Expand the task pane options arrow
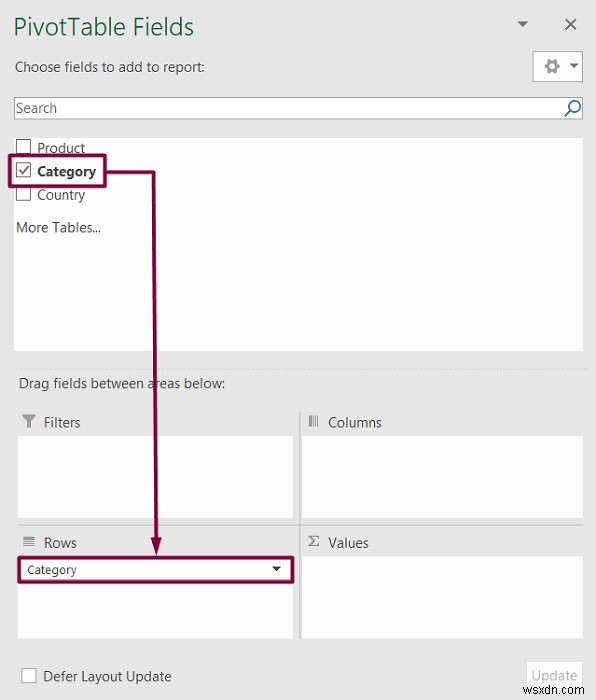 [522, 24]
